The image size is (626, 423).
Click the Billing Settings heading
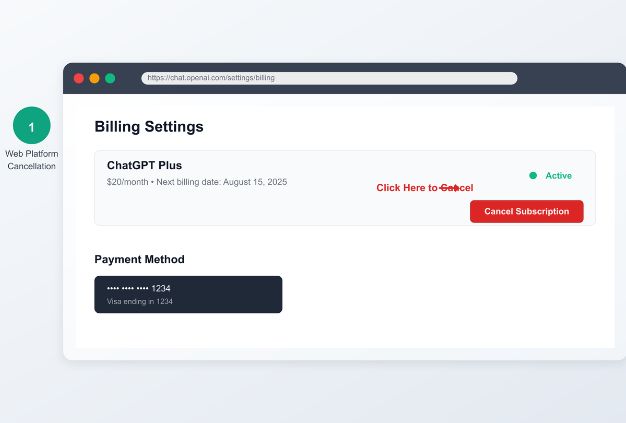tap(149, 127)
